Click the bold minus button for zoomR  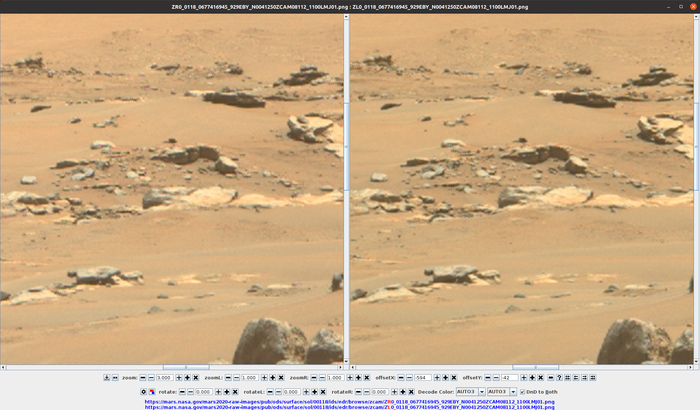[314, 378]
